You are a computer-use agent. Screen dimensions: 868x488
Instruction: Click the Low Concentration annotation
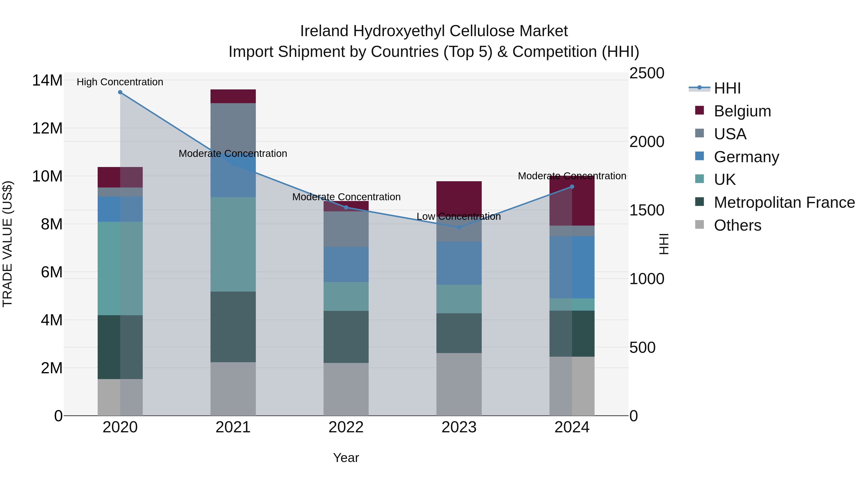pos(459,217)
